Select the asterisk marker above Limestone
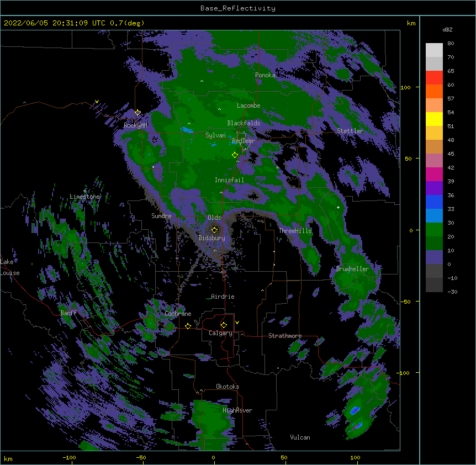Screen dimensions: 476x465 84,191
